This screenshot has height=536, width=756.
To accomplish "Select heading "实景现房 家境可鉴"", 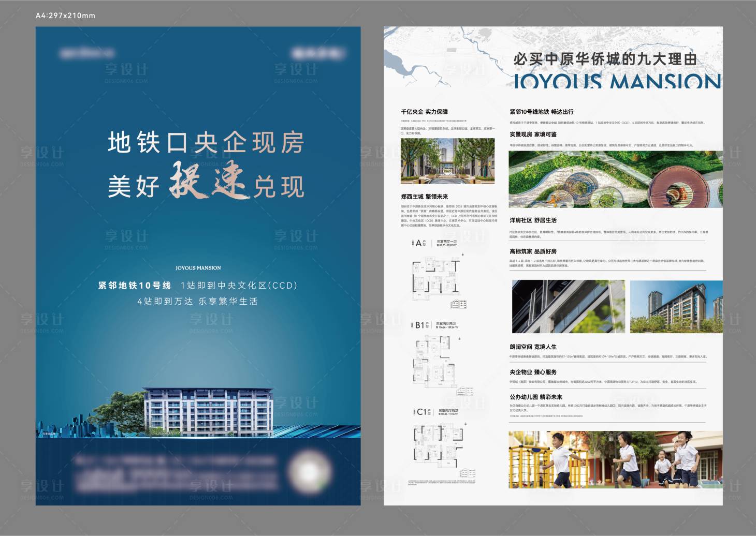I will click(x=533, y=135).
